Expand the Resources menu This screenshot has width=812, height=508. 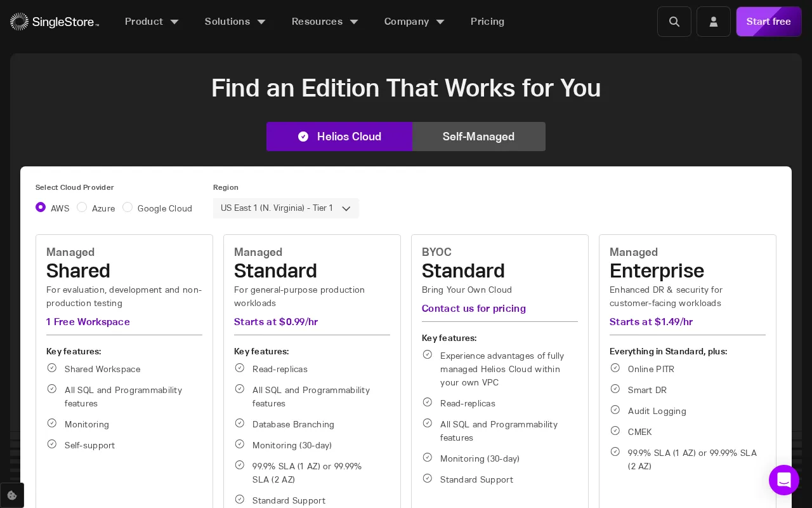pos(325,22)
